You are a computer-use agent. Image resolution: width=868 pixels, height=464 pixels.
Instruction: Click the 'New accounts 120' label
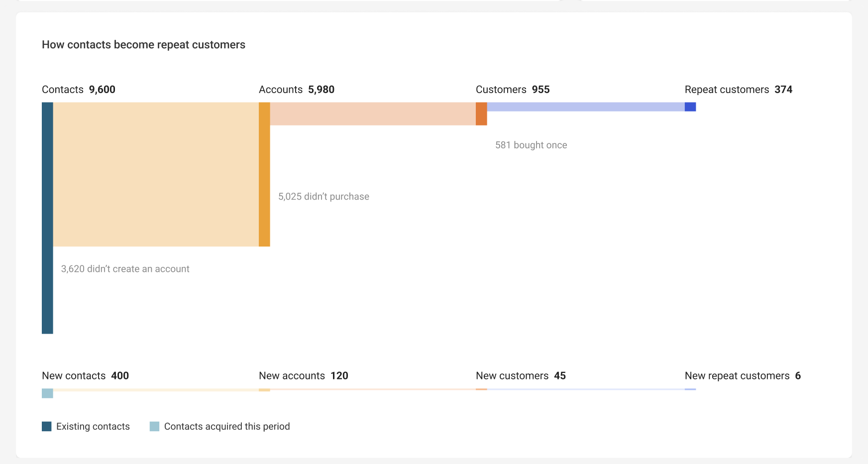tap(304, 376)
